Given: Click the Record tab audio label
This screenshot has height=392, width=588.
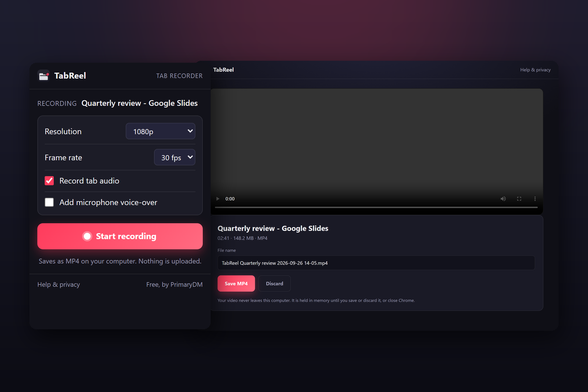Looking at the screenshot, I should pos(89,181).
